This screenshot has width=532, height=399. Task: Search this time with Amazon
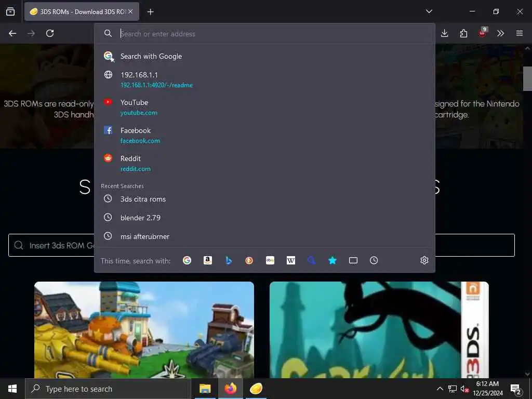tap(208, 260)
